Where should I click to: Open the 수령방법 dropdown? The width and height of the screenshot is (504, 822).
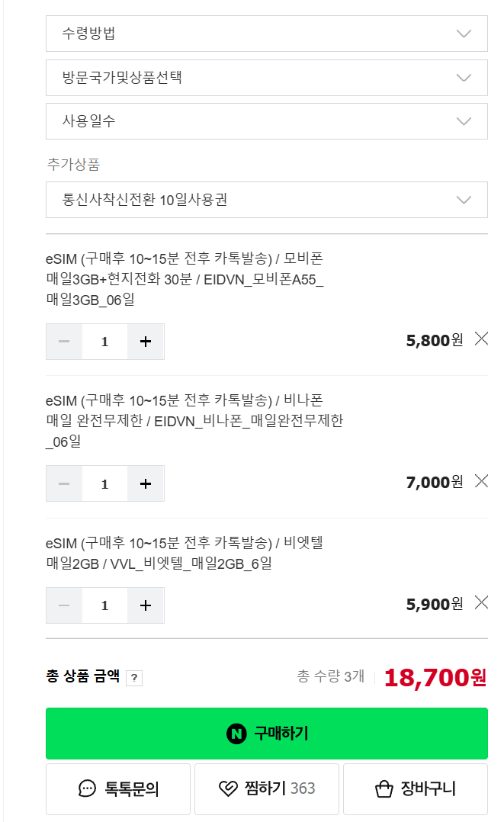click(x=266, y=34)
